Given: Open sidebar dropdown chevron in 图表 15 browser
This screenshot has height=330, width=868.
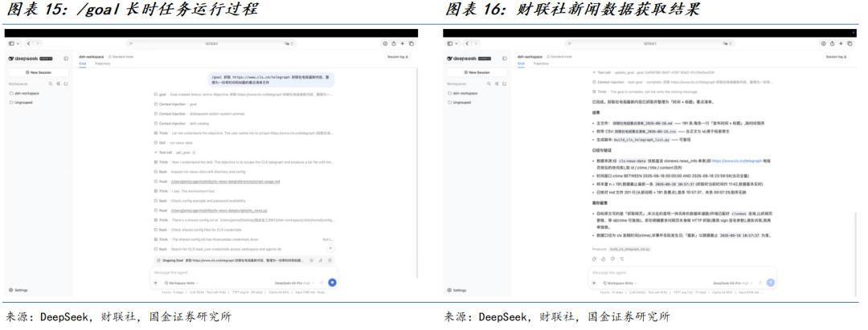Looking at the screenshot, I should tap(18, 43).
